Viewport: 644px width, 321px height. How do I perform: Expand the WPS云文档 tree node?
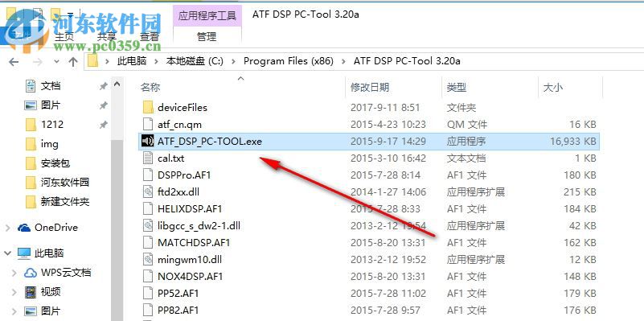14,273
